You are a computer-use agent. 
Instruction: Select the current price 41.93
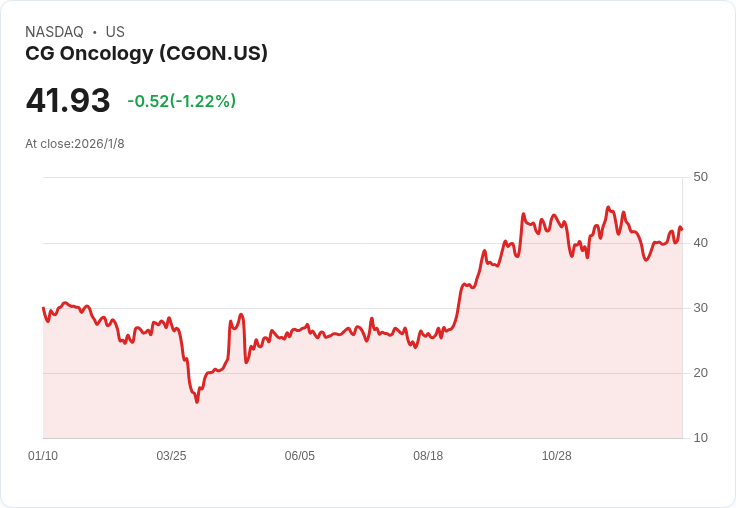pos(68,100)
